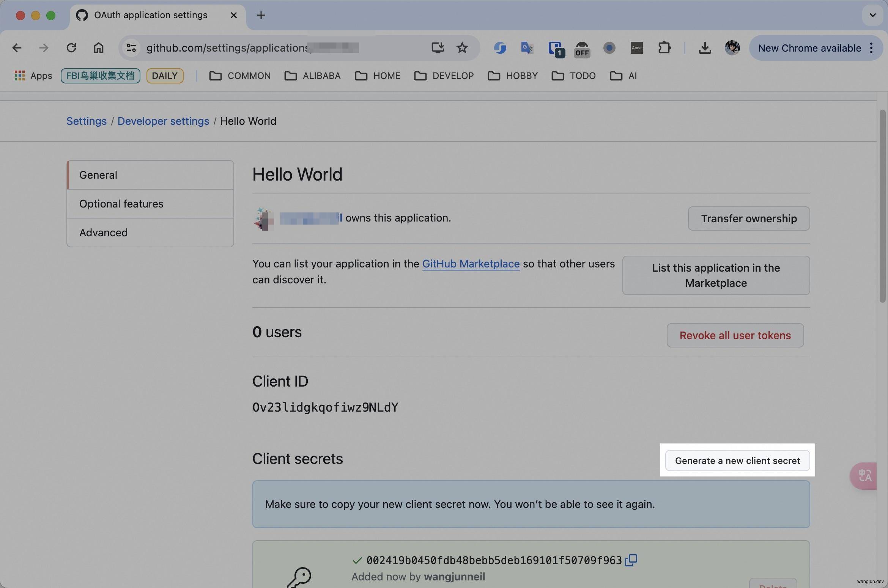This screenshot has width=888, height=588.
Task: Open the Aone extension icon
Action: (x=636, y=48)
